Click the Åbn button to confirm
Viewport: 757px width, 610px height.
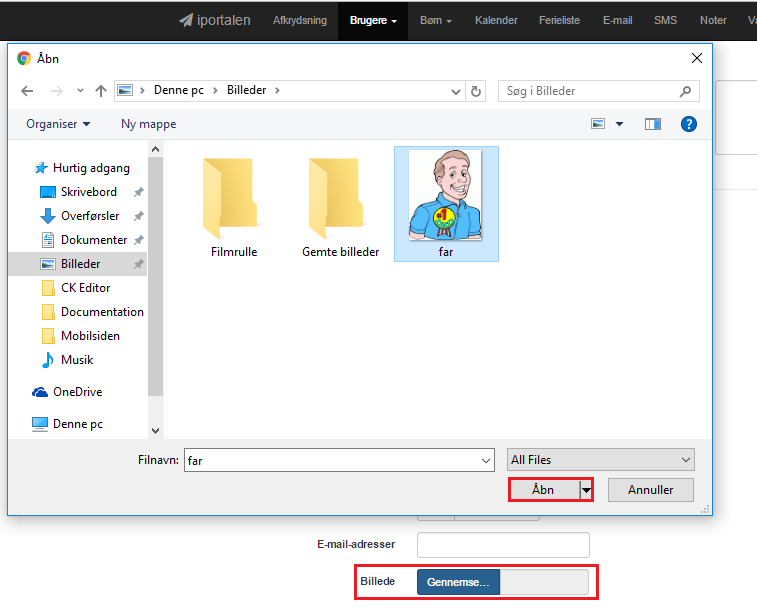pos(544,490)
